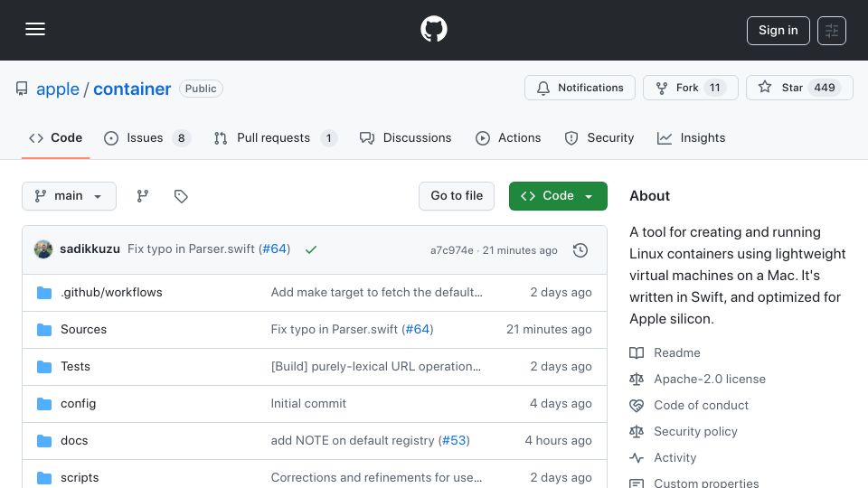868x488 pixels.
Task: Click the Sign in button
Action: coord(778,31)
